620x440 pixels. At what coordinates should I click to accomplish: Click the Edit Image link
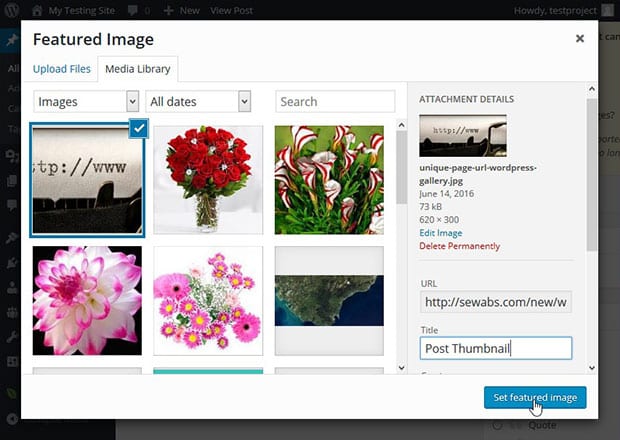pyautogui.click(x=440, y=233)
